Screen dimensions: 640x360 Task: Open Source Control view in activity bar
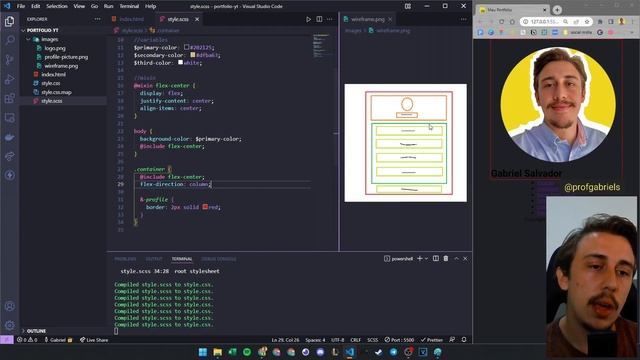tap(9, 60)
